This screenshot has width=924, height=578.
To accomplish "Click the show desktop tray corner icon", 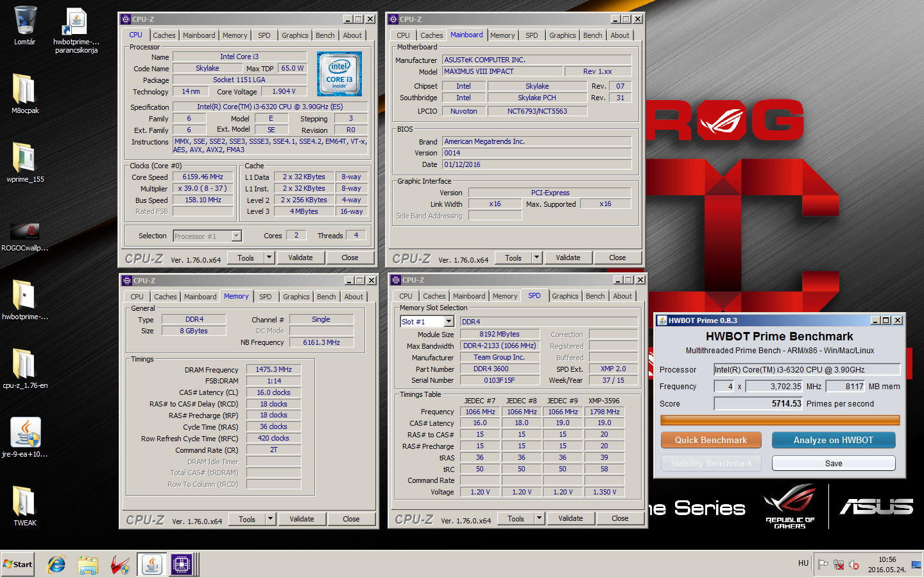I will tap(916, 565).
